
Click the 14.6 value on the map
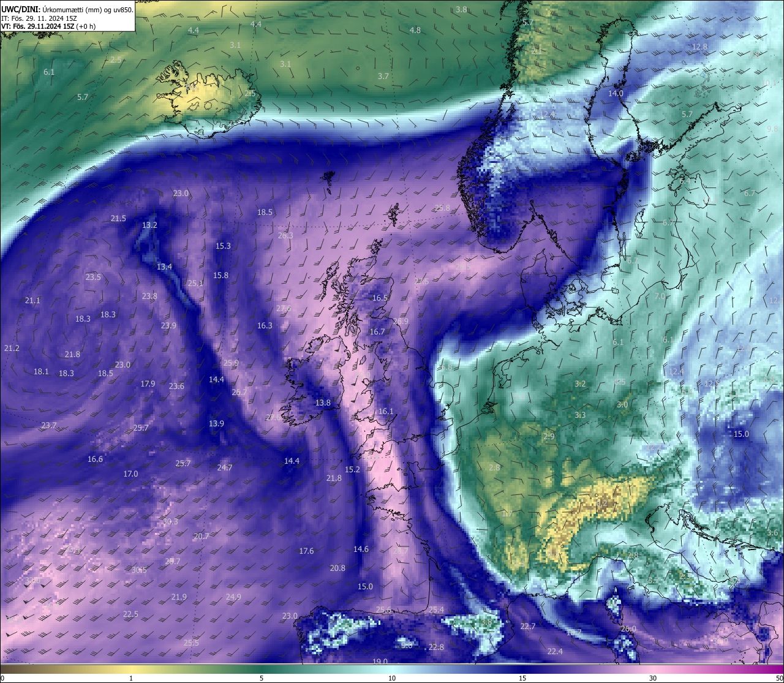pos(361,549)
